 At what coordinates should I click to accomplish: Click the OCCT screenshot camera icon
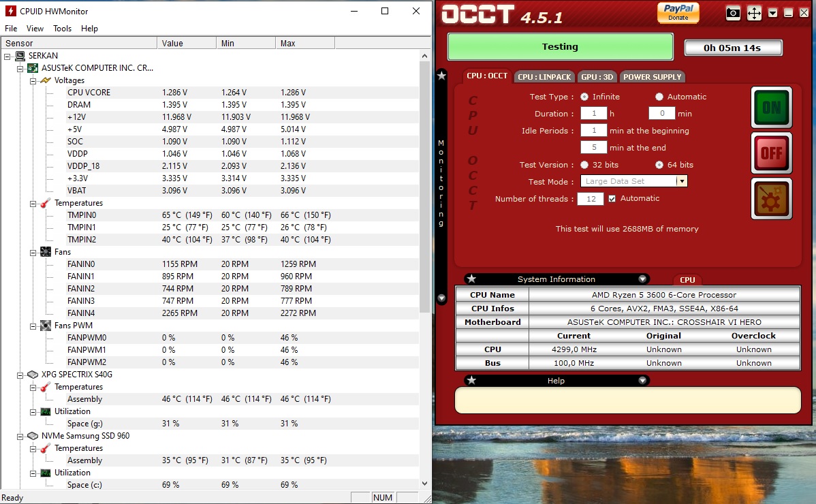coord(733,13)
